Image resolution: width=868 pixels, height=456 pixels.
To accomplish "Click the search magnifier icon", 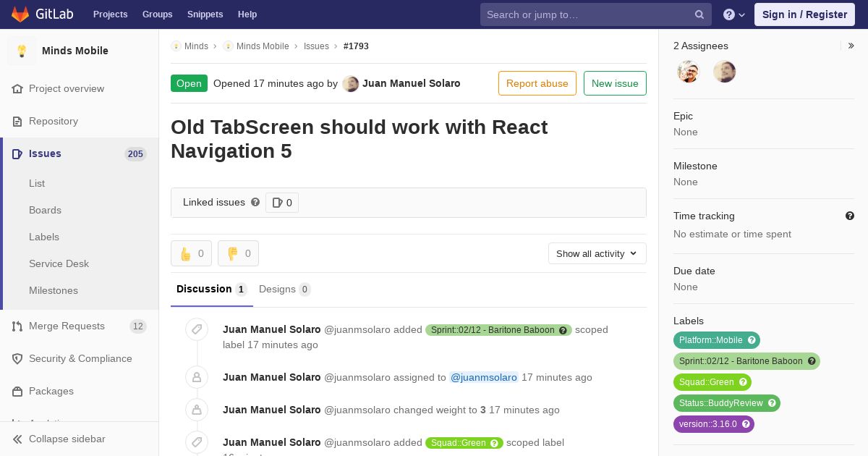I will click(699, 14).
